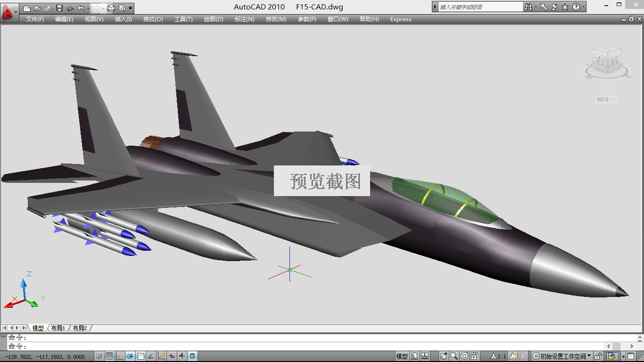This screenshot has width=644, height=362.
Task: Go to next layout tab arrow
Action: pyautogui.click(x=17, y=328)
